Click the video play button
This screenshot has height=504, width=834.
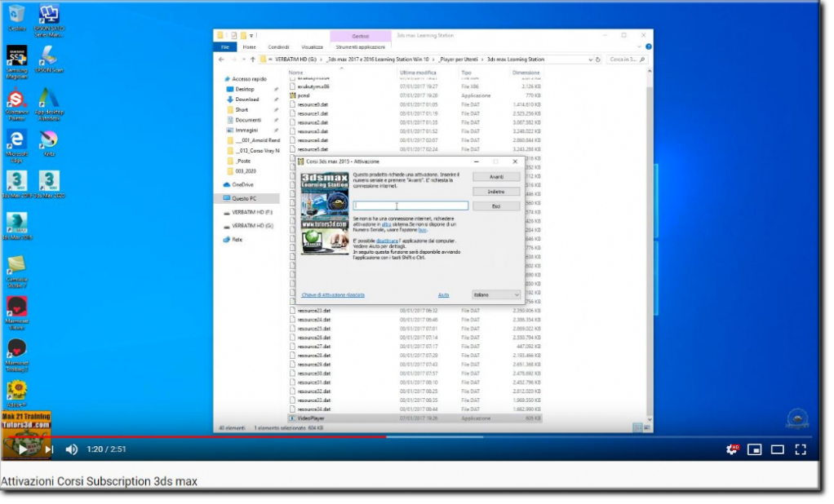tap(22, 449)
